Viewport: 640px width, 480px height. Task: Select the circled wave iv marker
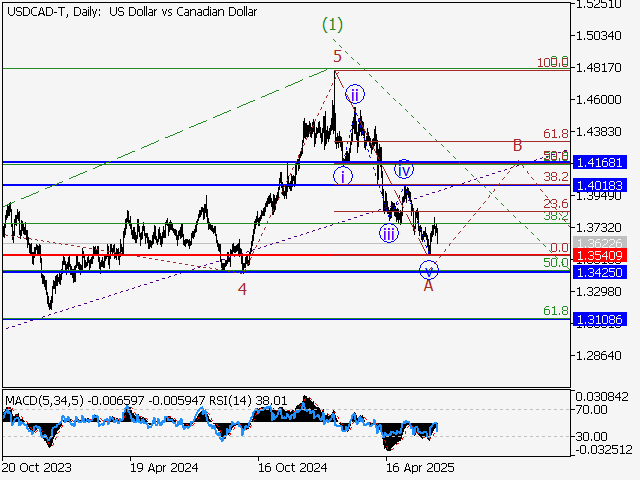(x=404, y=169)
